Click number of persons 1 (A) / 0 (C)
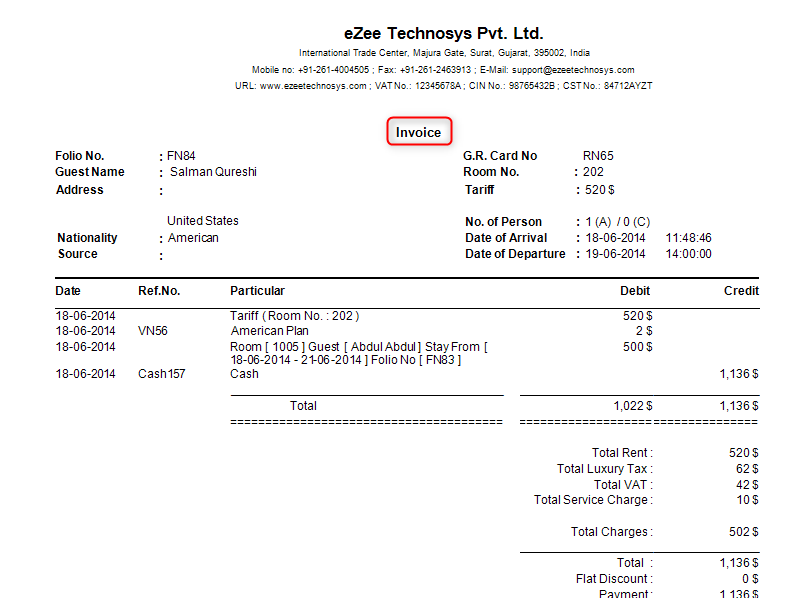Image resolution: width=792 pixels, height=598 pixels. (617, 222)
